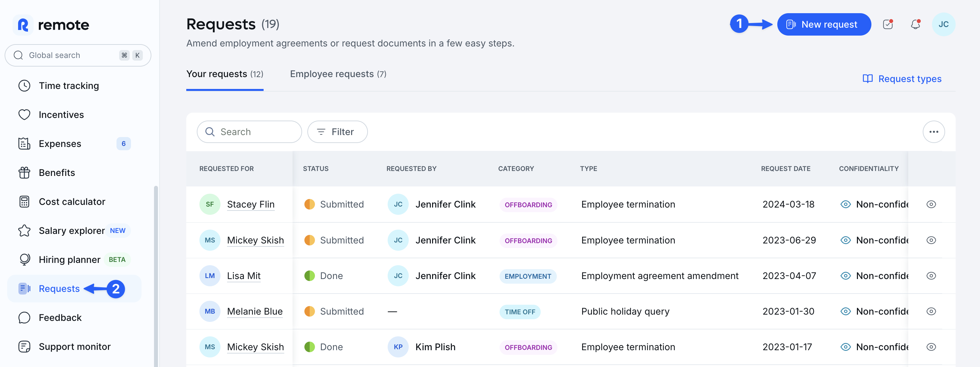Open Hiring planner in sidebar
The height and width of the screenshot is (367, 980).
[69, 260]
